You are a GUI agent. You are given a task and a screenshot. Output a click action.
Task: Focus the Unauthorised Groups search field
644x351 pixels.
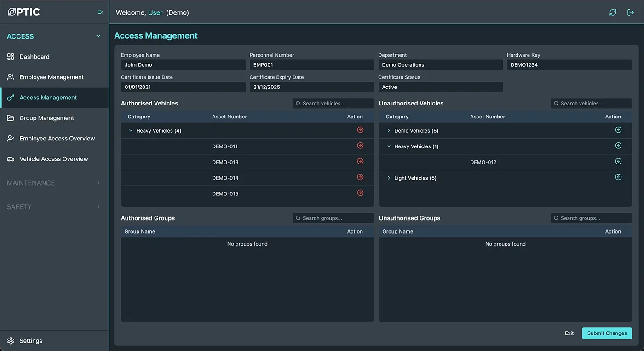click(x=591, y=218)
